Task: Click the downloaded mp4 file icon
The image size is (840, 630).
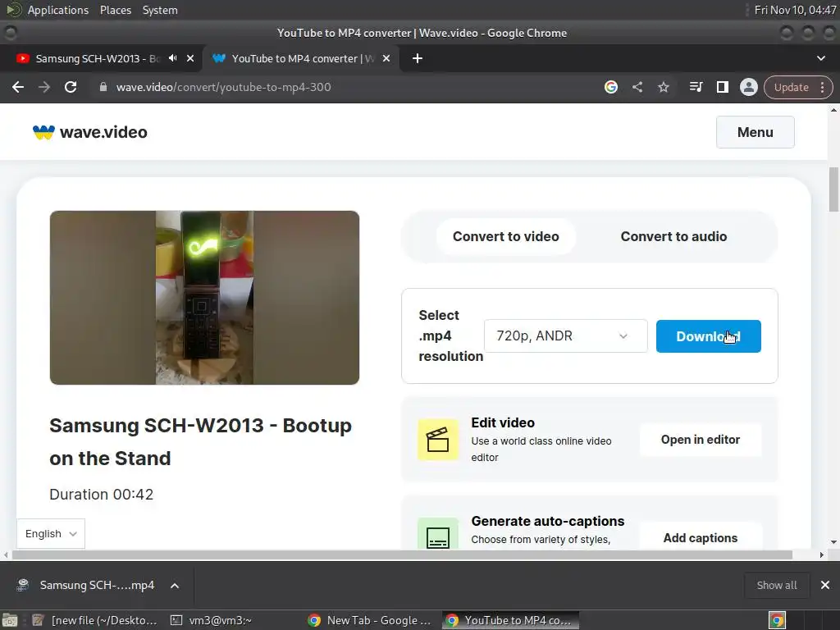Action: coord(22,585)
